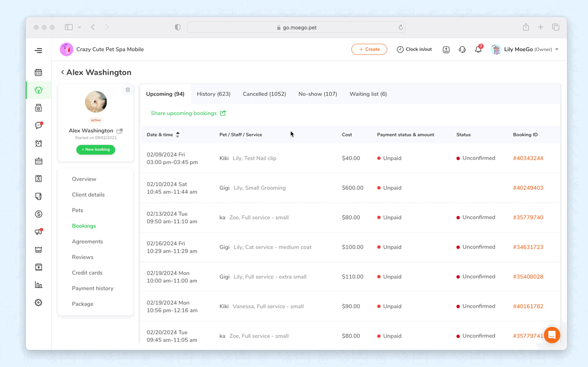
Task: Switch to Cancelled (1052) tab
Action: click(265, 94)
